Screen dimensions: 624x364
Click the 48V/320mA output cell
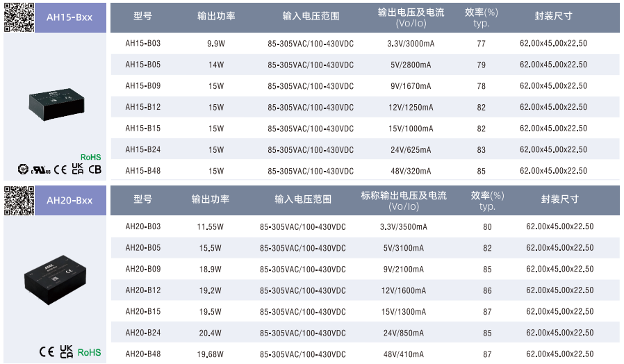tap(410, 171)
